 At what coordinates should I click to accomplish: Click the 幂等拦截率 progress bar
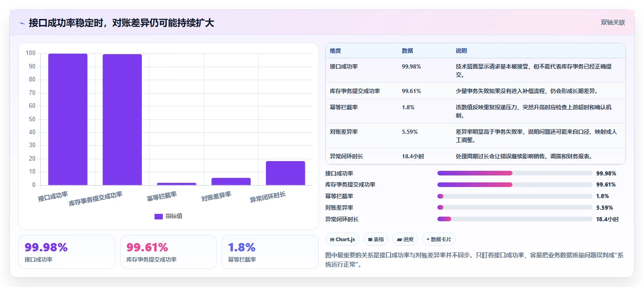click(515, 196)
